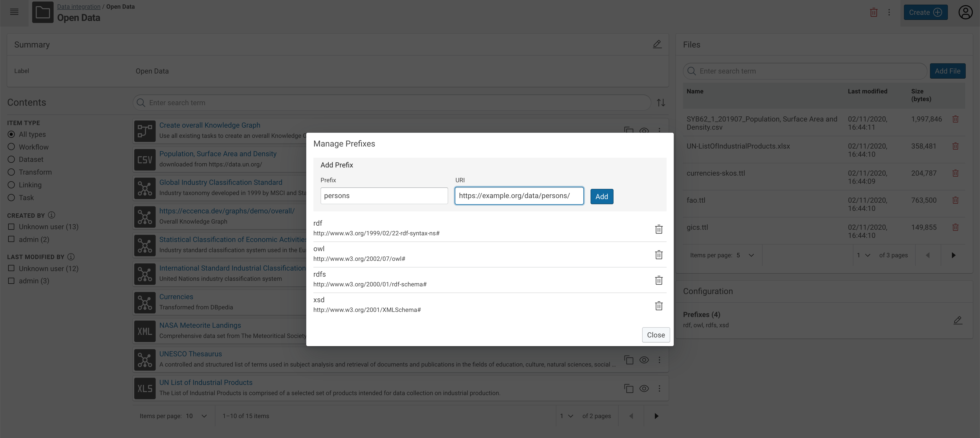Viewport: 980px width, 438px height.
Task: Click Close button to dismiss Manage Prefixes
Action: pos(656,334)
